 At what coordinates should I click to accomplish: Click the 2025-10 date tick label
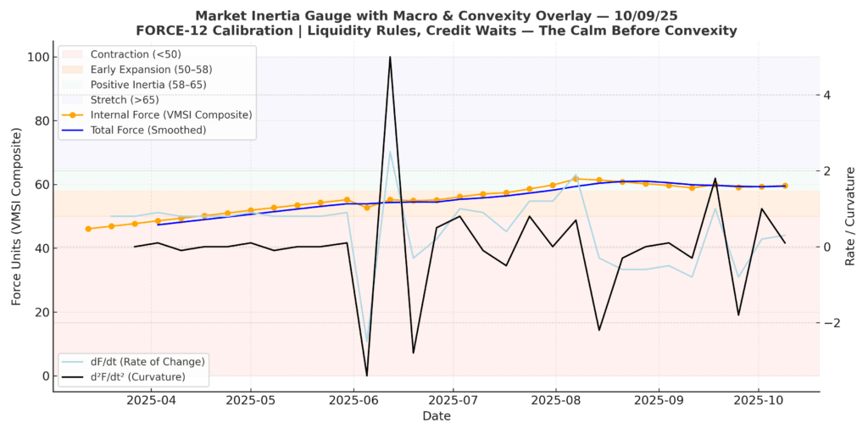coord(759,398)
